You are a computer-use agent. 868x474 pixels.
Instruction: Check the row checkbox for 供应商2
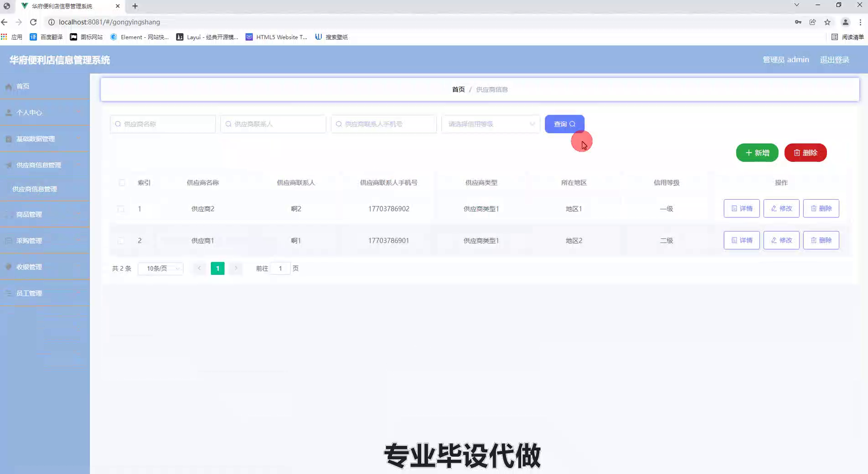click(121, 209)
